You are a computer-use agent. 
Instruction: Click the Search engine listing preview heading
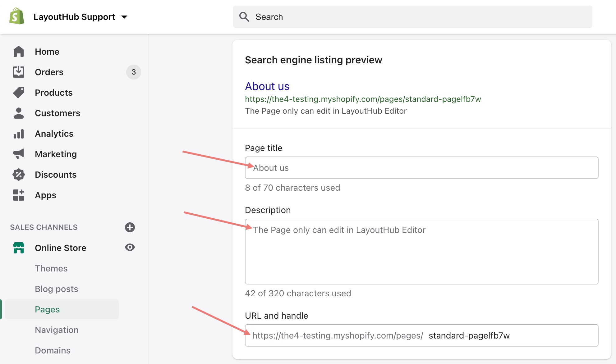314,60
